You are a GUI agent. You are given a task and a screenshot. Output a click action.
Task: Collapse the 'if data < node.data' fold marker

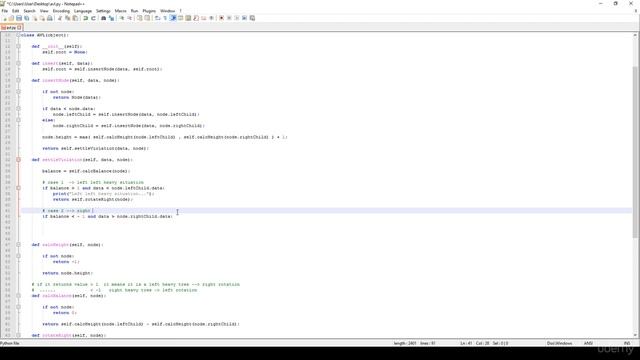coord(18,109)
